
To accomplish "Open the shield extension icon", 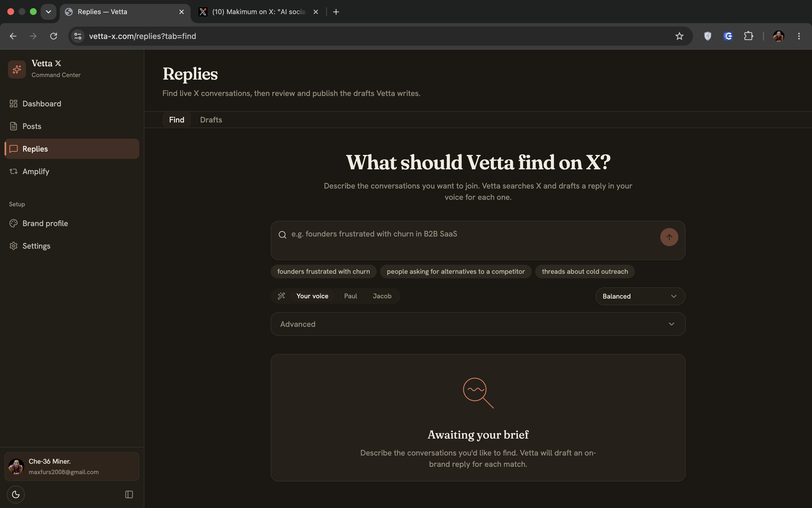I will [x=708, y=36].
